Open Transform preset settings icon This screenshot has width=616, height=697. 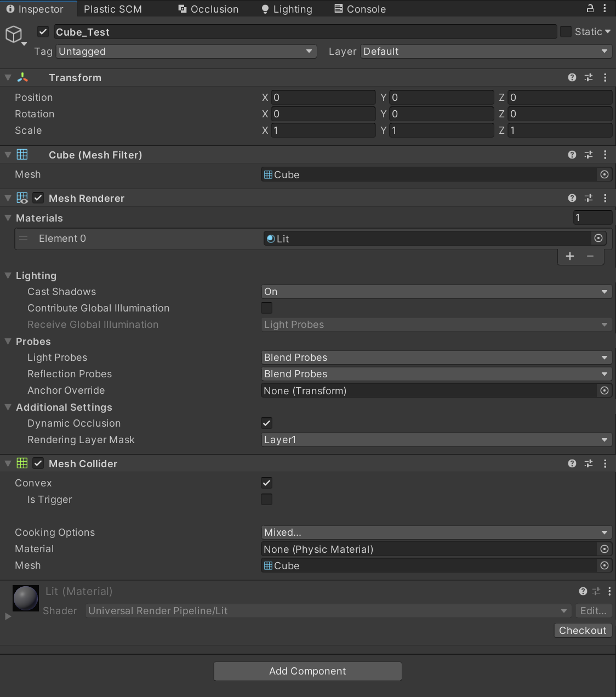(589, 77)
